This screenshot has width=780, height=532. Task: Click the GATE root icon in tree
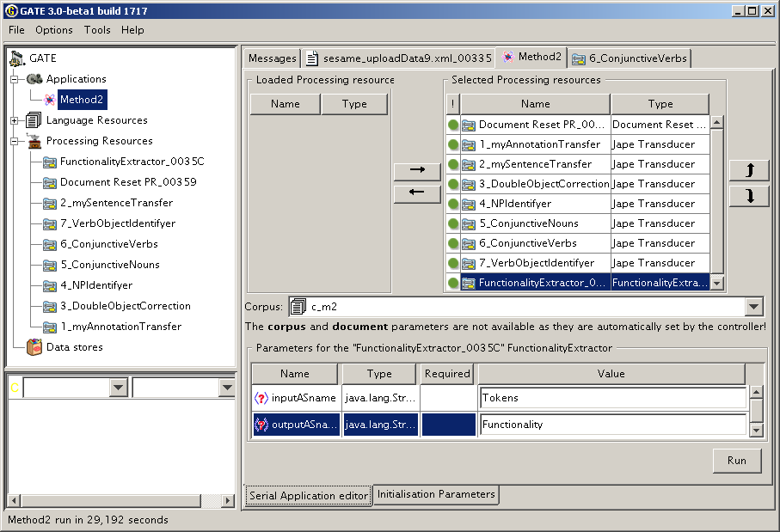pos(17,58)
